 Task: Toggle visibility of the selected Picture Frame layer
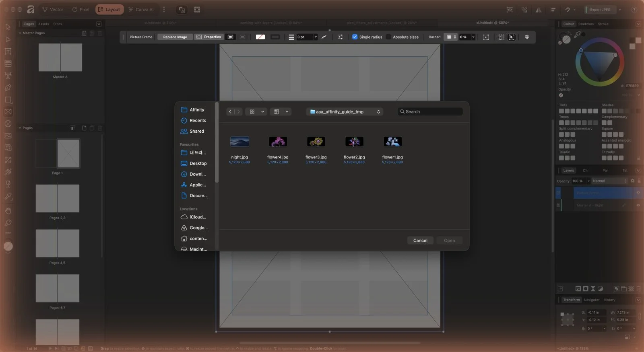[x=638, y=193]
